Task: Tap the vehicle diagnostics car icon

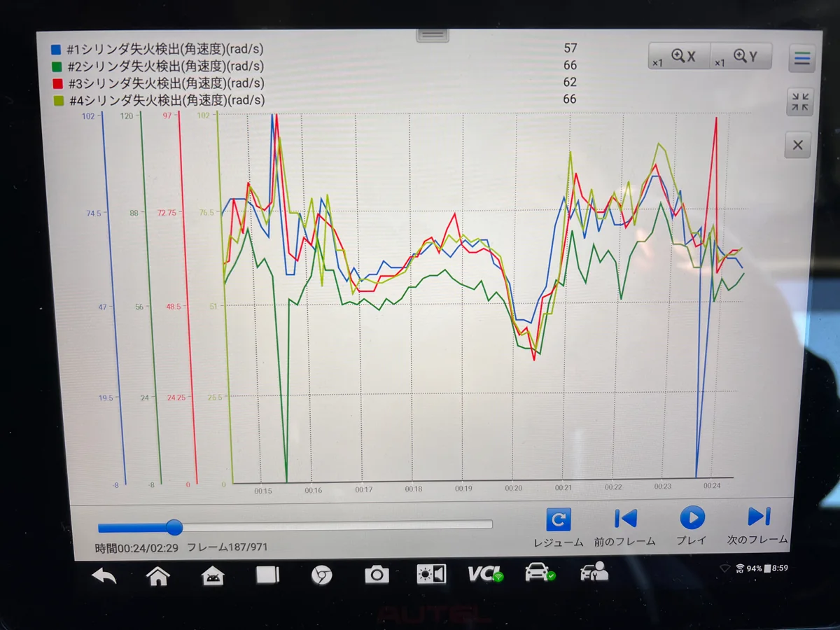Action: click(540, 573)
